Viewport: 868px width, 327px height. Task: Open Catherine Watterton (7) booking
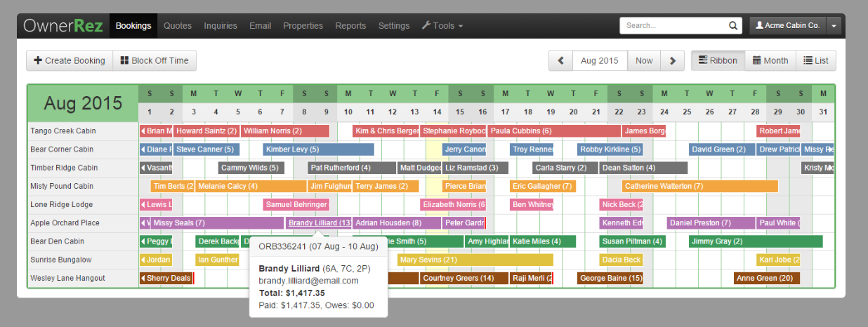tap(700, 187)
